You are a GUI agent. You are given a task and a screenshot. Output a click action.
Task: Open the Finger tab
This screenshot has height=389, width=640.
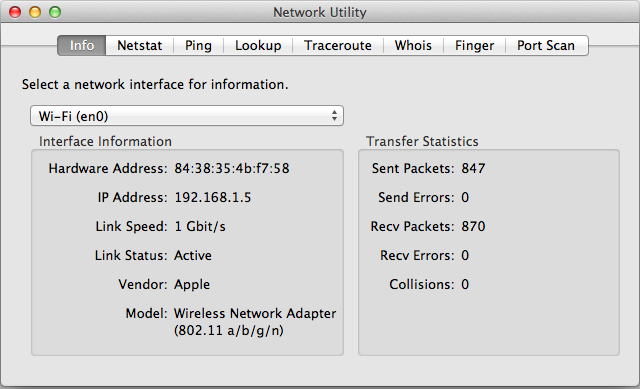(474, 45)
